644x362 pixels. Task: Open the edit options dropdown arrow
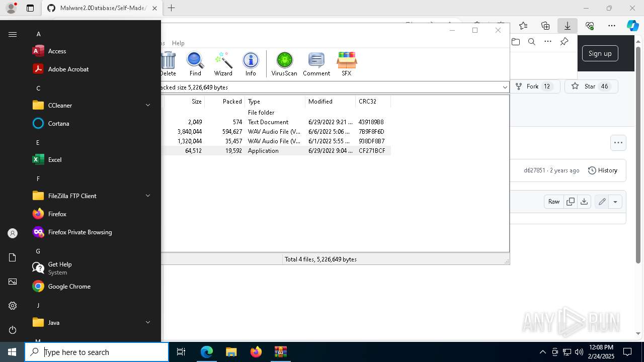615,202
